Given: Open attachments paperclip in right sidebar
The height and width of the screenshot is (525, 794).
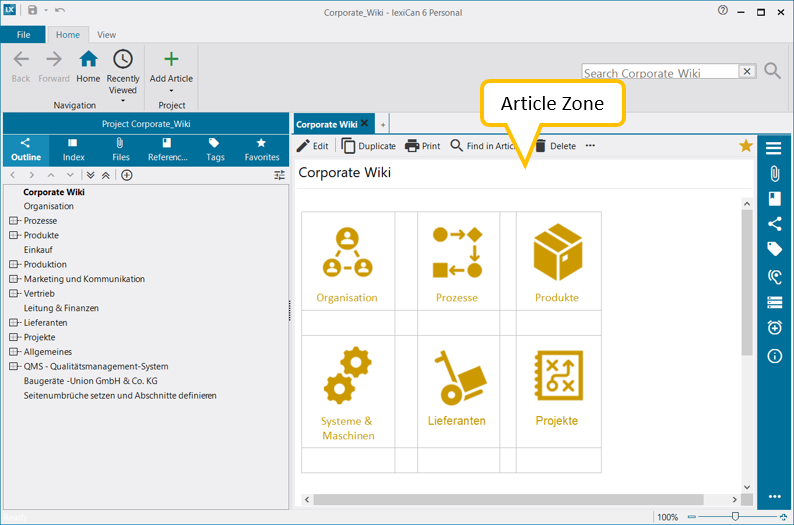Looking at the screenshot, I should click(x=774, y=173).
